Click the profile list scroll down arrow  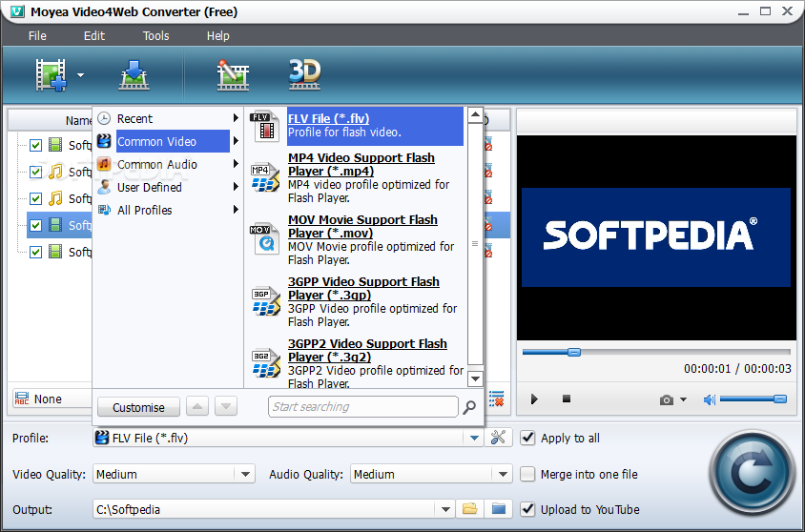coord(475,379)
